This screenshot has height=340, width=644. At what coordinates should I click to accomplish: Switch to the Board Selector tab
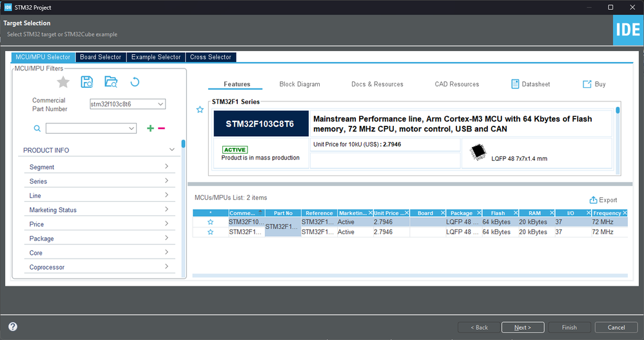coord(101,57)
